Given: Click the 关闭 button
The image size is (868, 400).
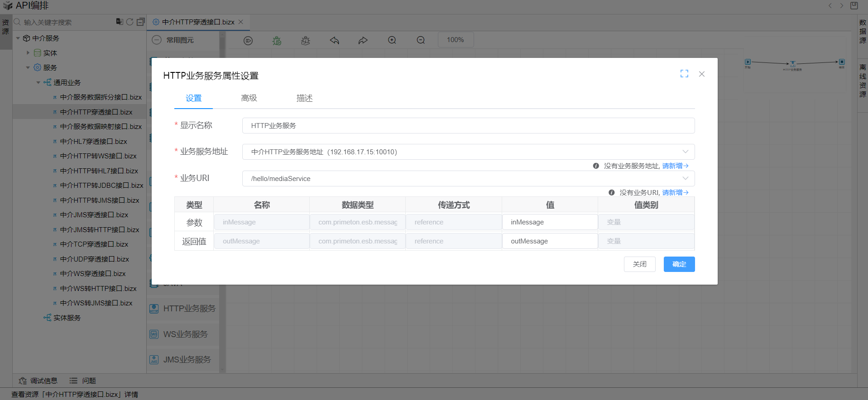Looking at the screenshot, I should point(639,264).
